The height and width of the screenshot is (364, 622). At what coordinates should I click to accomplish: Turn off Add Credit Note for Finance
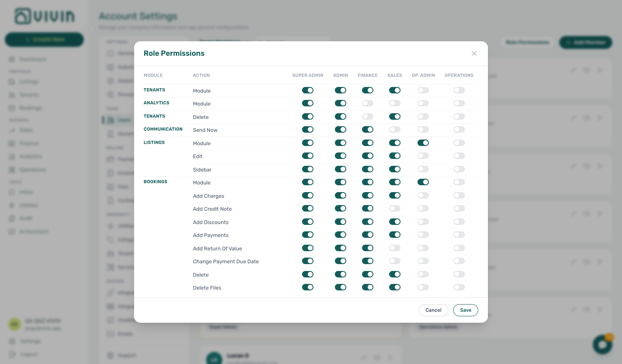click(368, 208)
